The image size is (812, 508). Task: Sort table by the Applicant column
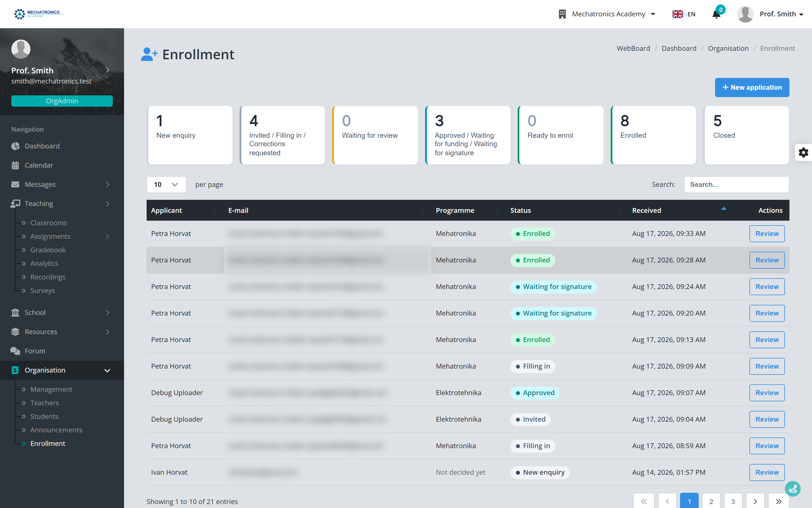pyautogui.click(x=185, y=210)
